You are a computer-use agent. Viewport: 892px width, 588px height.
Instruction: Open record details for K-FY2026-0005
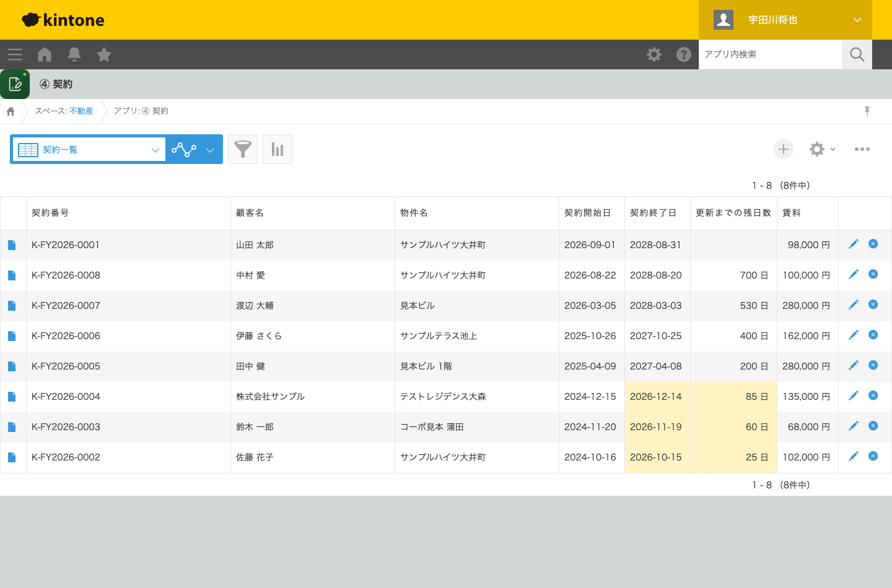(x=12, y=366)
